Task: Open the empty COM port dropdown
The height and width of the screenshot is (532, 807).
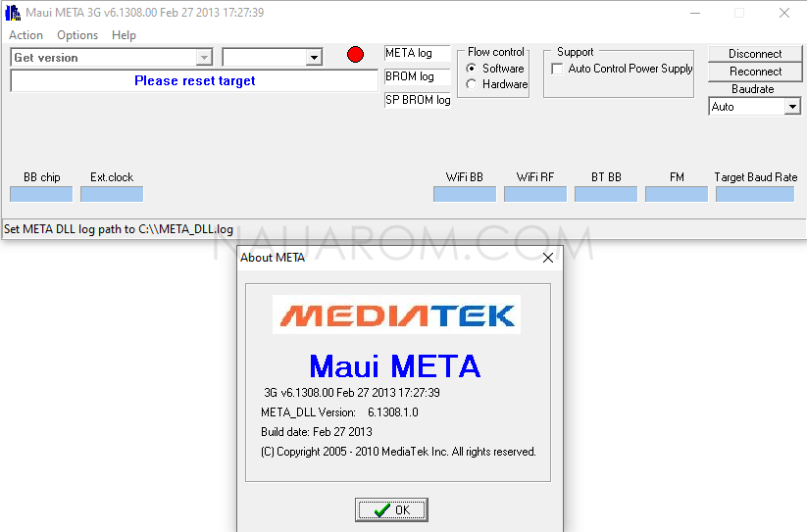Action: [314, 58]
